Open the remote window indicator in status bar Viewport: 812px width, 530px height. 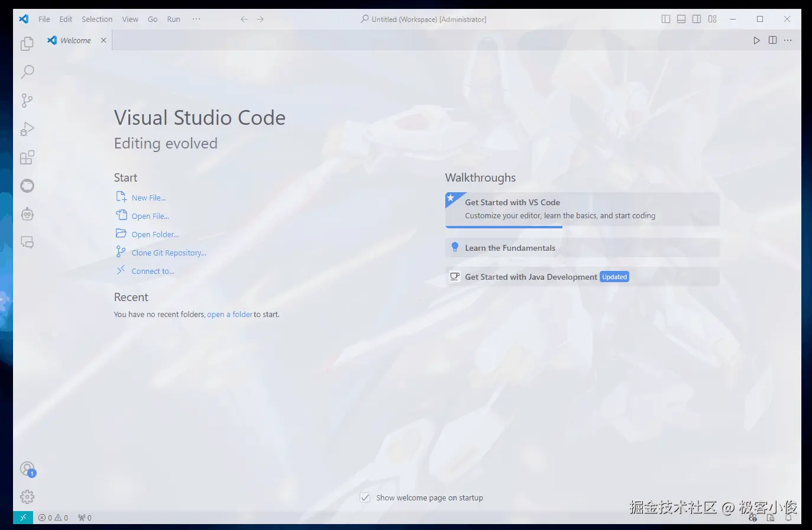pos(23,518)
